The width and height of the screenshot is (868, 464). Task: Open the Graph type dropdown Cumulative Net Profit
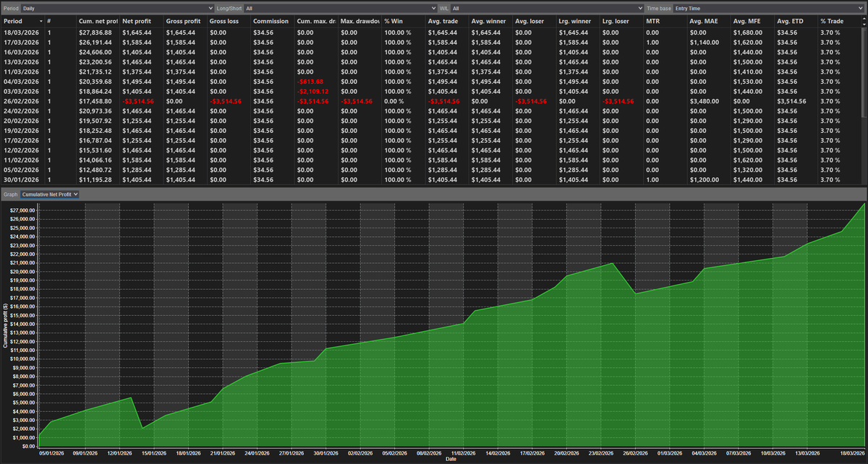(x=50, y=194)
